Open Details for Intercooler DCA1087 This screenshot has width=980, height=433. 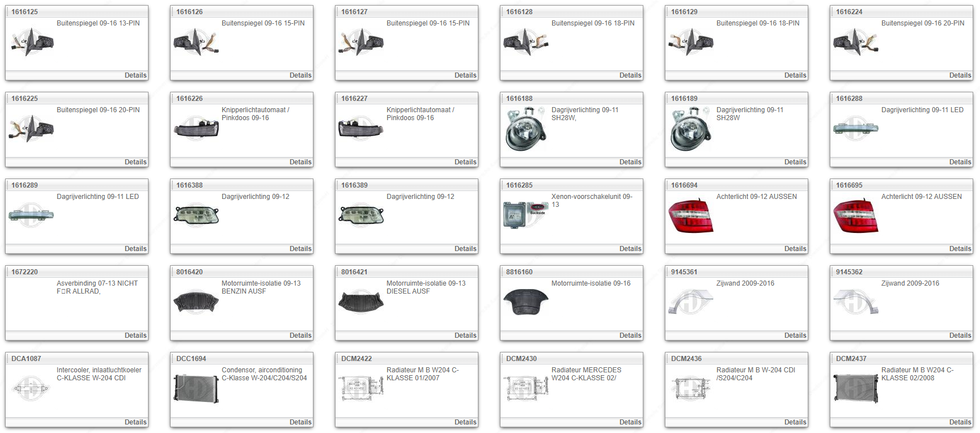click(135, 422)
